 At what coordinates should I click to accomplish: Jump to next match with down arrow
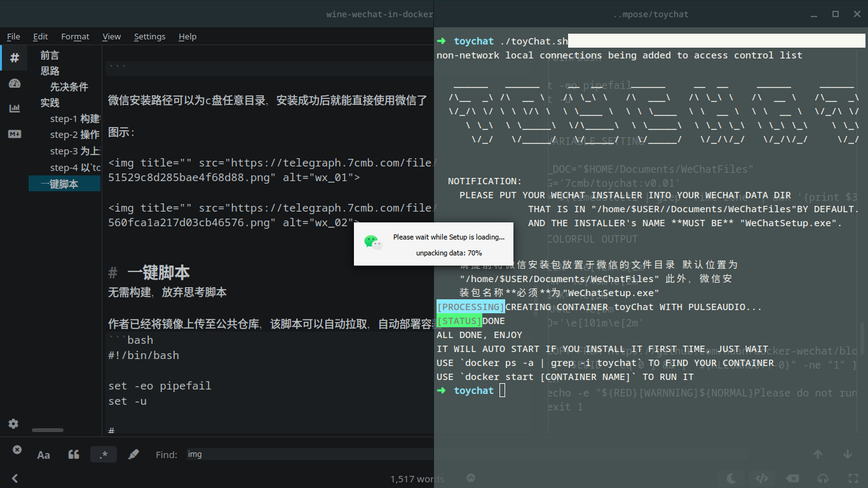[847, 454]
